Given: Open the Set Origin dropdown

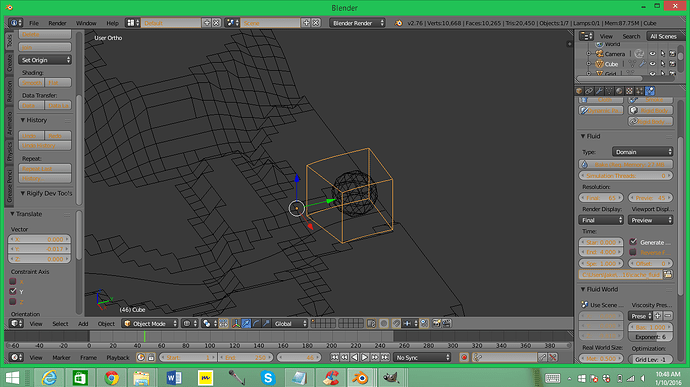Looking at the screenshot, I should (x=45, y=60).
